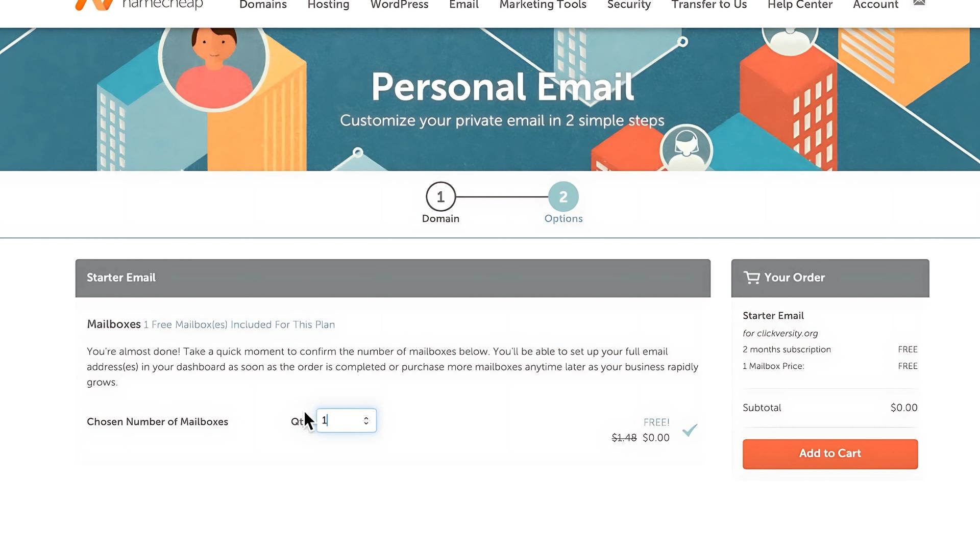
Task: Click the blue checkmark beside the $0.00 price
Action: [690, 430]
